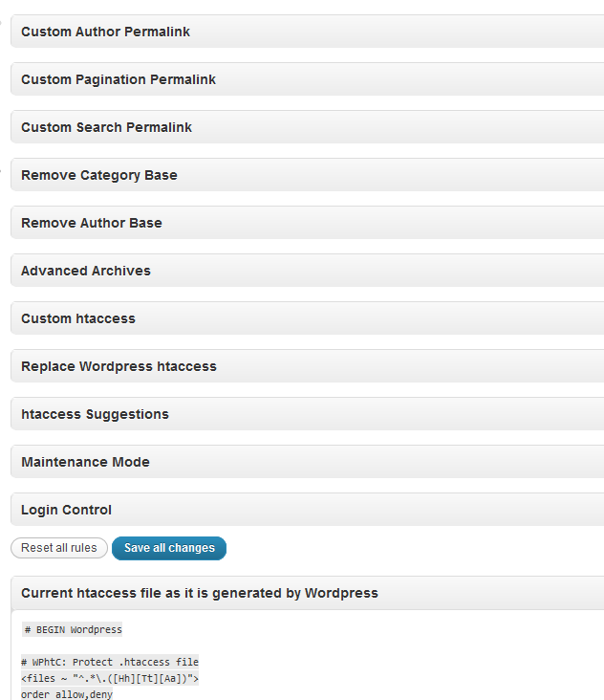
Task: Open the Custom htaccess panel
Action: click(308, 317)
